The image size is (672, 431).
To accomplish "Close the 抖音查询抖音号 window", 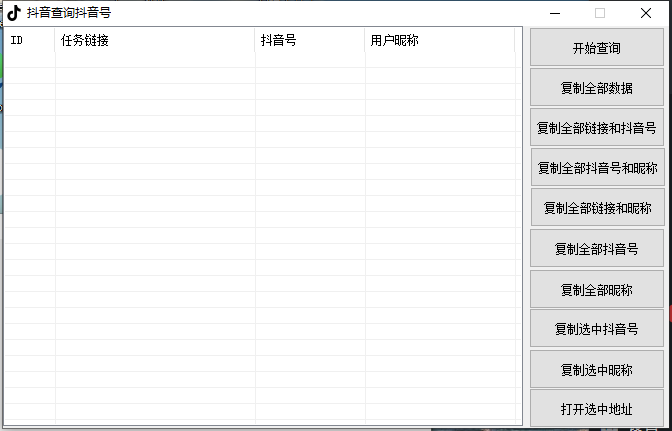I will pos(646,13).
